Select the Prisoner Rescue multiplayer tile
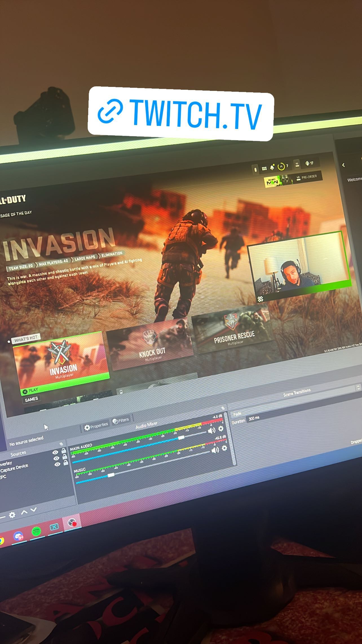The width and height of the screenshot is (362, 644). click(231, 329)
